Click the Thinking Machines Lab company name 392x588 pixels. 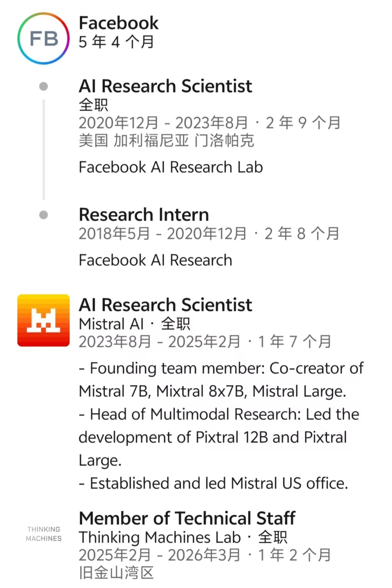point(160,537)
